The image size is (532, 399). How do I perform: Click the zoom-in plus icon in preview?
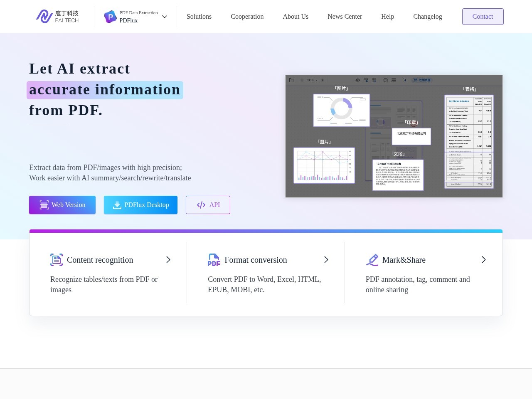coord(322,80)
